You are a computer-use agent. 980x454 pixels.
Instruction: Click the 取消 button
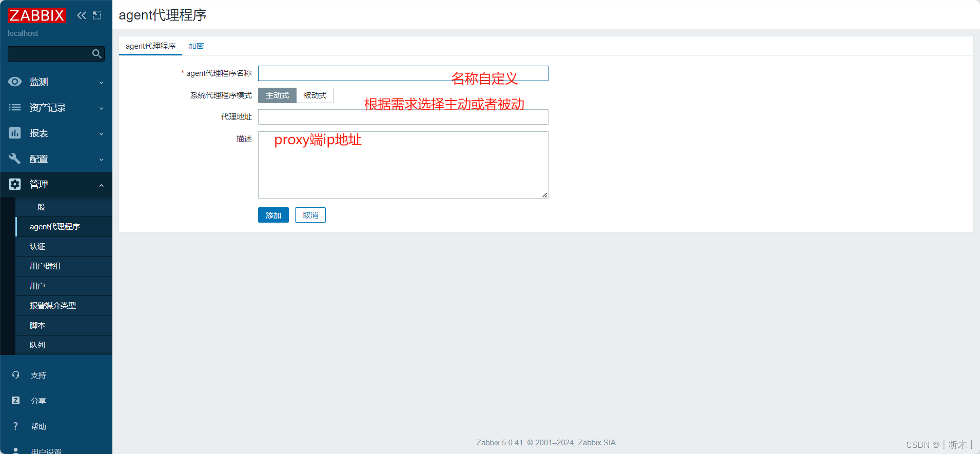(310, 215)
